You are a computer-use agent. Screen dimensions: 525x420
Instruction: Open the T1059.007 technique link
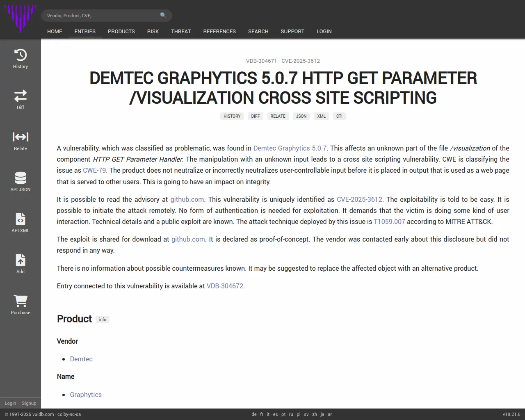click(x=389, y=221)
